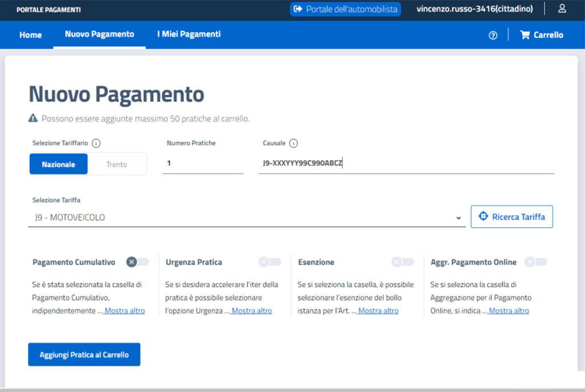Image resolution: width=585 pixels, height=392 pixels.
Task: Click the Nuovo Pagamento page heading
Action: (x=117, y=94)
